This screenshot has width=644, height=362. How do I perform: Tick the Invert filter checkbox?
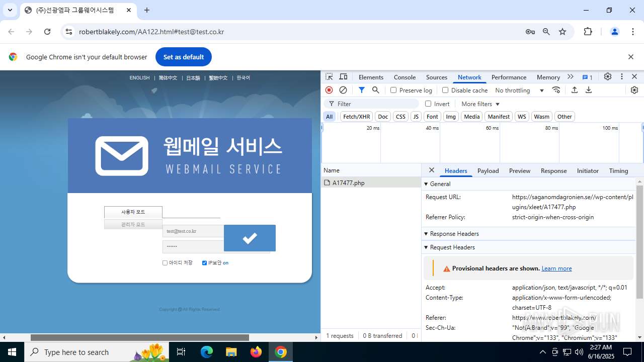tap(428, 104)
